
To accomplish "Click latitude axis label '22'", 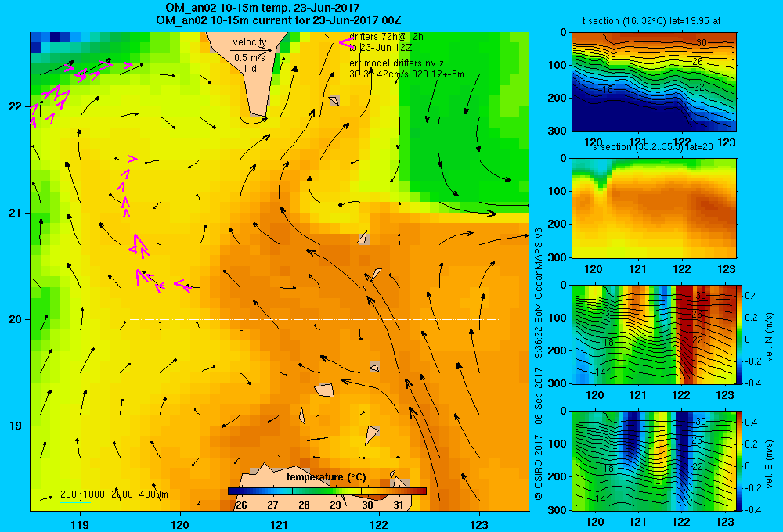I will [x=15, y=107].
